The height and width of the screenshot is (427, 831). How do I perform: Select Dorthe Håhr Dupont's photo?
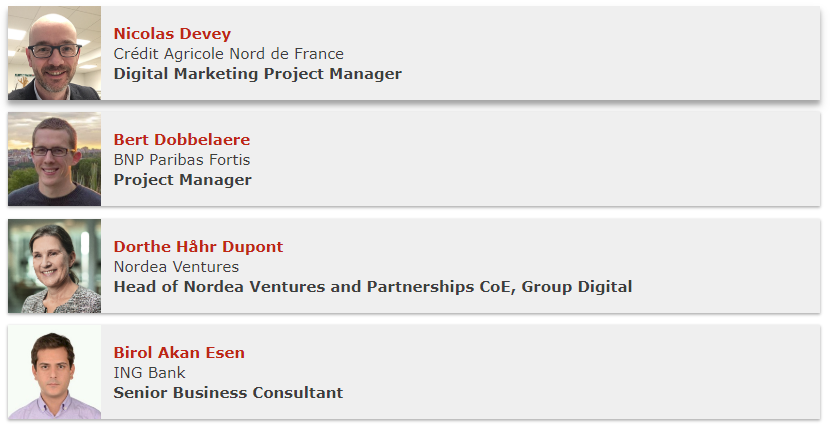tap(54, 266)
